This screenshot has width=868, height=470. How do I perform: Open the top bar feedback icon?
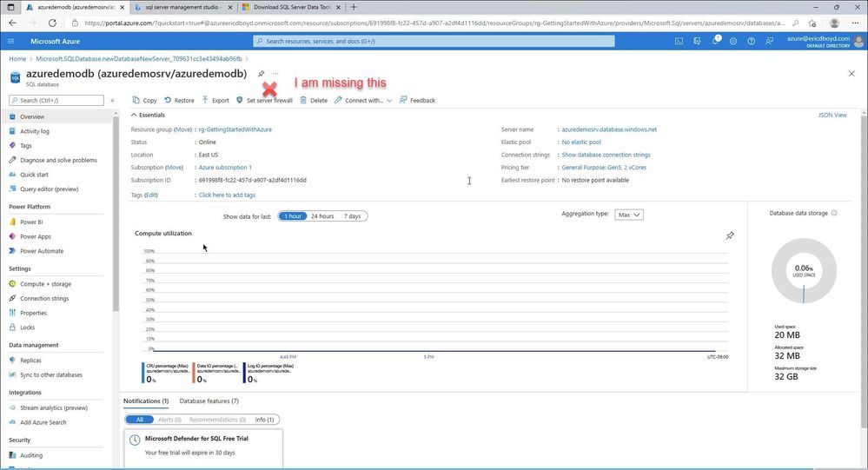coord(770,41)
